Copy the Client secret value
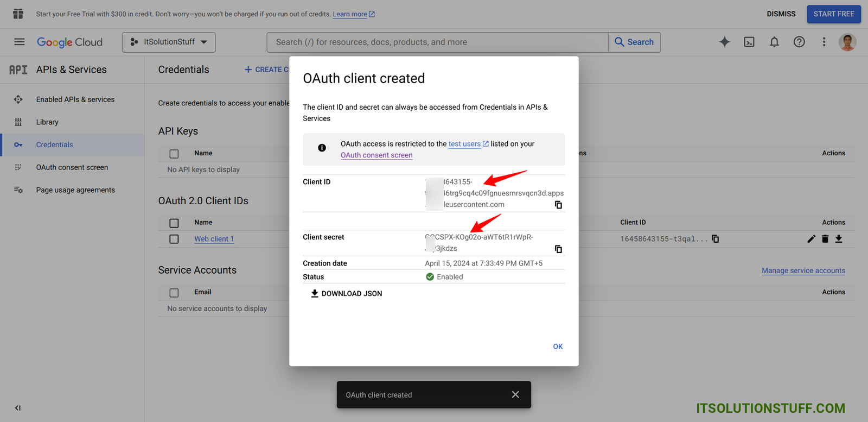Viewport: 868px width, 422px height. click(x=558, y=249)
